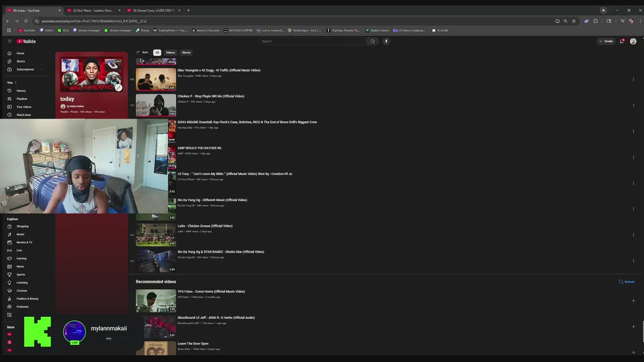Switch to the Denzel Curry LAZER DIM tab

(153, 10)
